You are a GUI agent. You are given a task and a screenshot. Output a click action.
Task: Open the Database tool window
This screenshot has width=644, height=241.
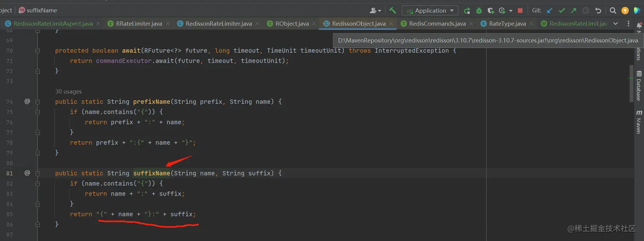[639, 86]
